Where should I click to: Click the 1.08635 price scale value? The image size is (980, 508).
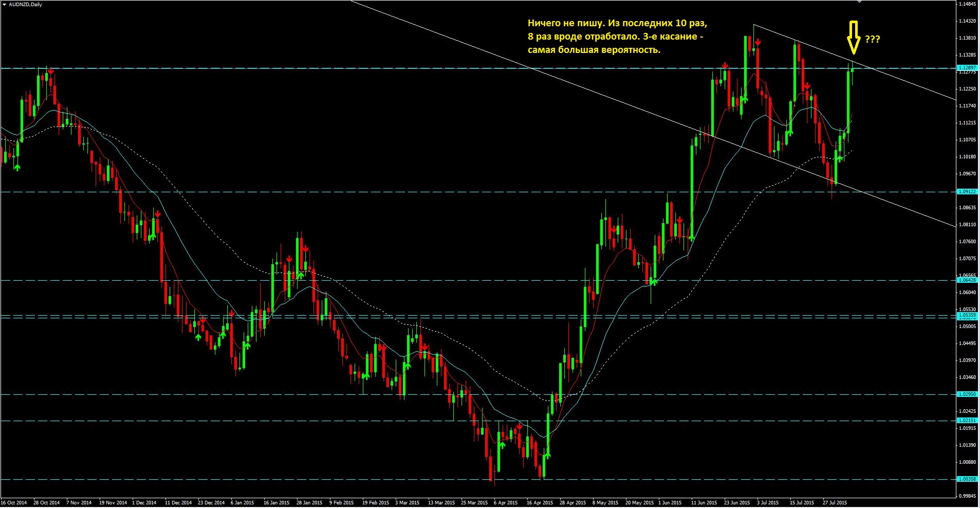[x=968, y=208]
